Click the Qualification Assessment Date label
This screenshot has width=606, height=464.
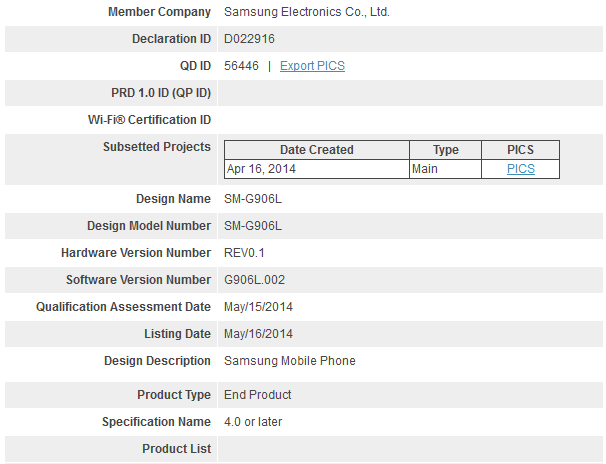coord(123,307)
